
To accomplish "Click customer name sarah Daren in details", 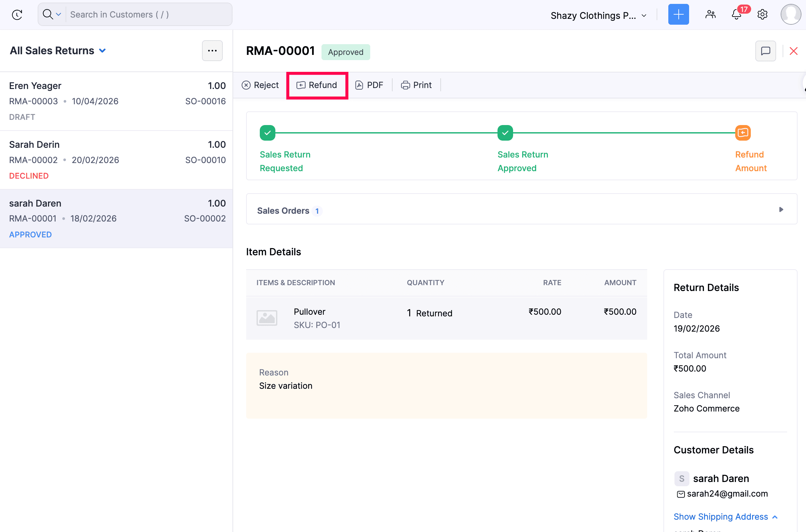I will [721, 478].
